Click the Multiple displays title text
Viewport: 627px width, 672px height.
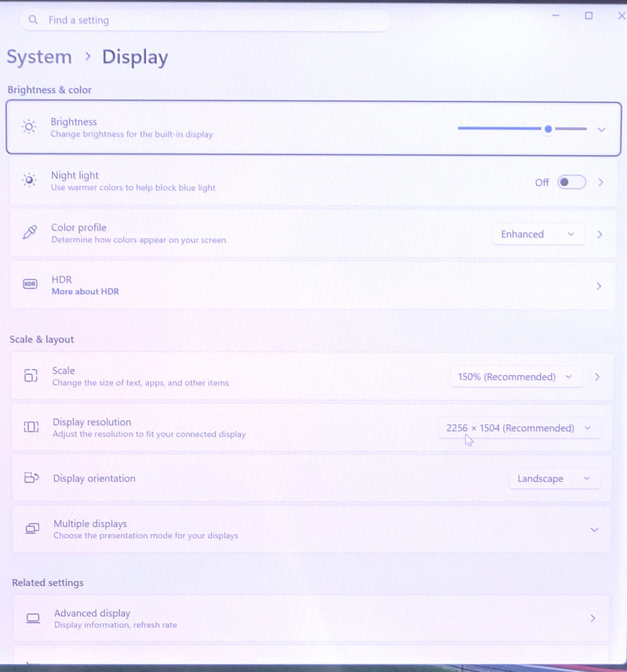90,523
